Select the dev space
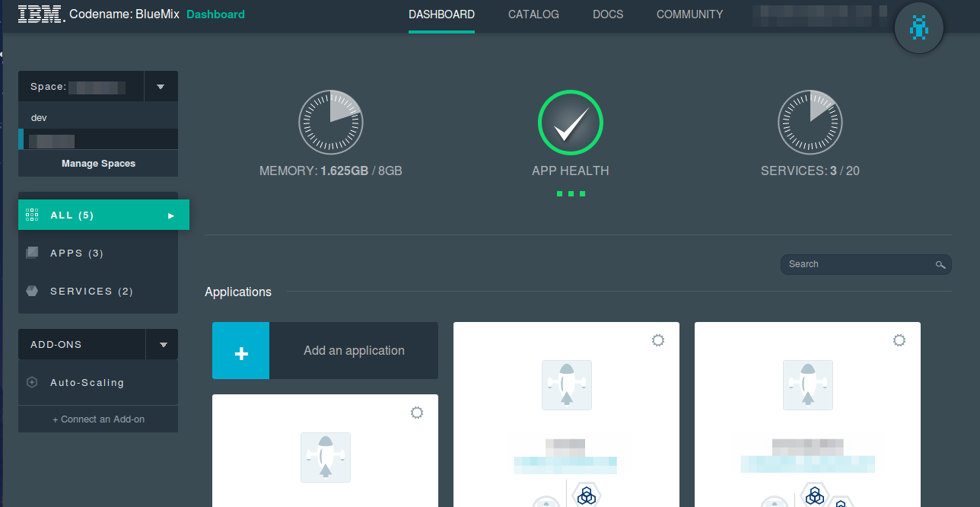This screenshot has width=980, height=507. coord(98,118)
